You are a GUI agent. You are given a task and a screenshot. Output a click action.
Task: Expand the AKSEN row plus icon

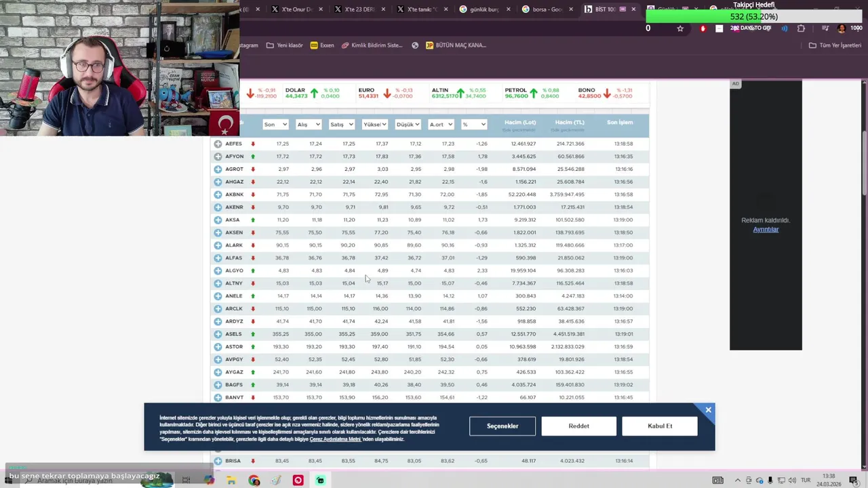point(218,232)
